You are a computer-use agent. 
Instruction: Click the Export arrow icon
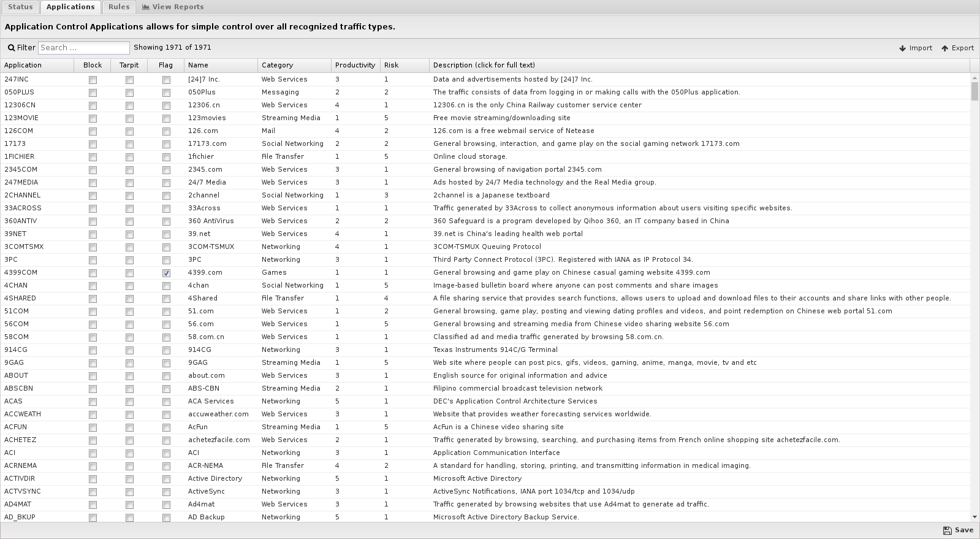click(944, 48)
